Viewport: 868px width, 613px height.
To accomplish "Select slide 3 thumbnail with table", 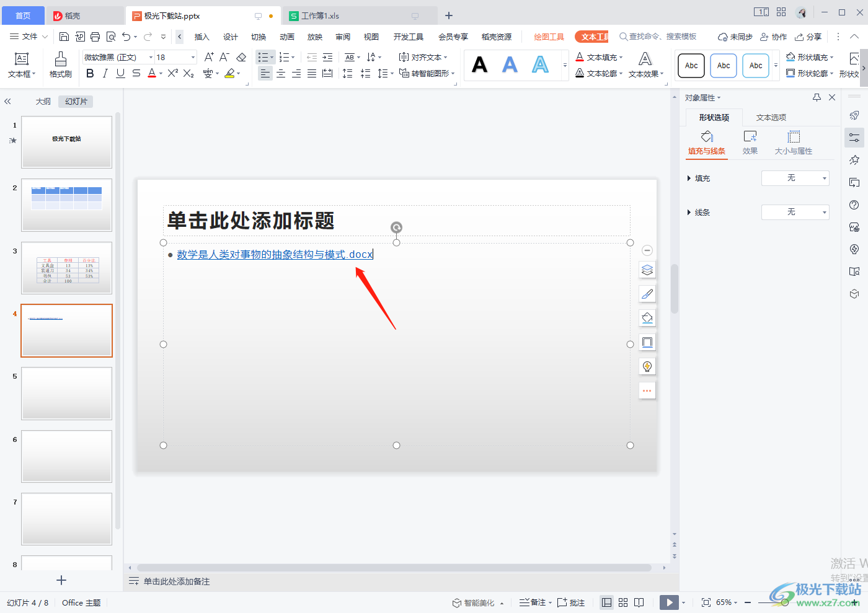I will coord(67,268).
